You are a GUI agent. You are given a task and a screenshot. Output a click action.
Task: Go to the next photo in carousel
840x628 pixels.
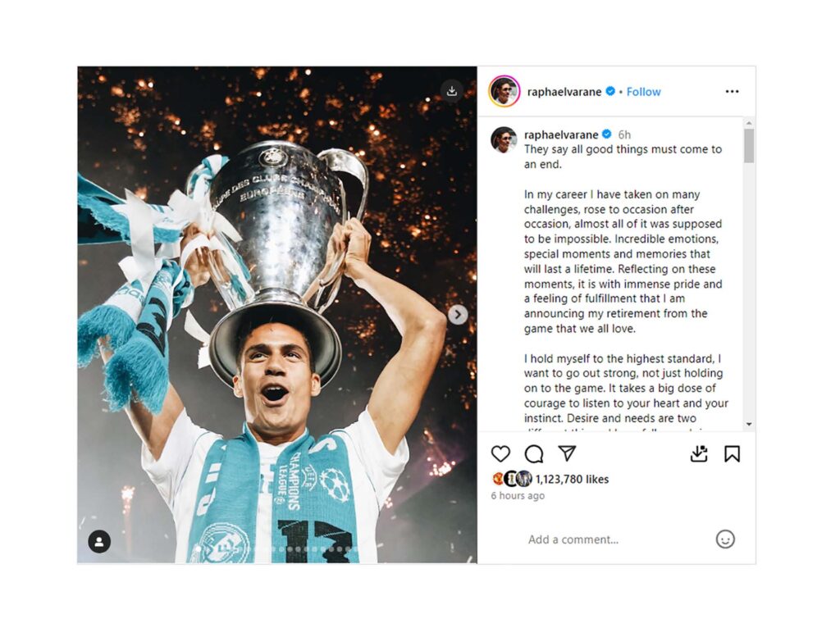458,315
